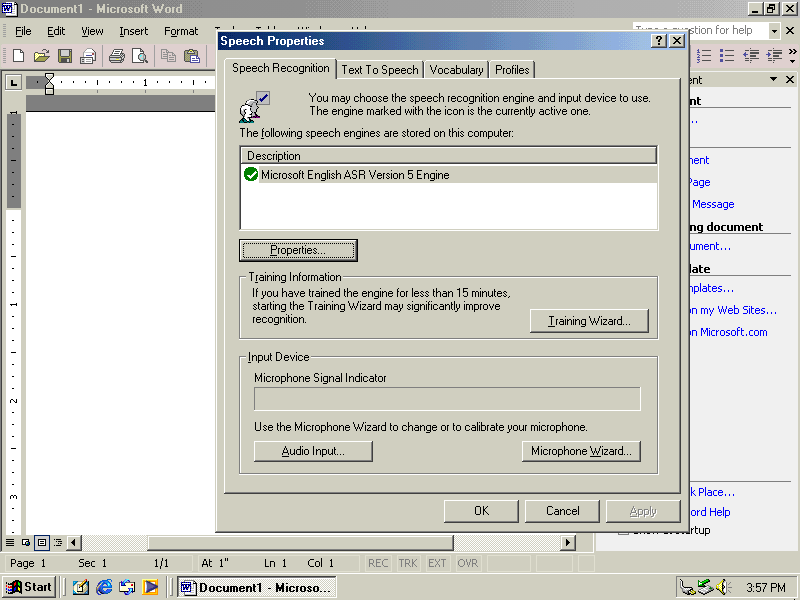
Task: Click the Speech Properties help question-mark button
Action: [x=659, y=41]
